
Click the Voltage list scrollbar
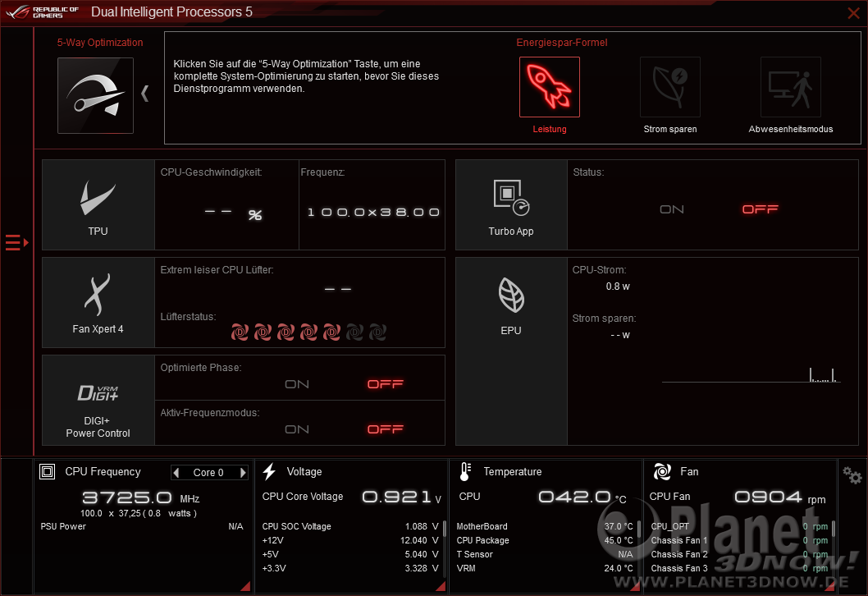pos(445,529)
